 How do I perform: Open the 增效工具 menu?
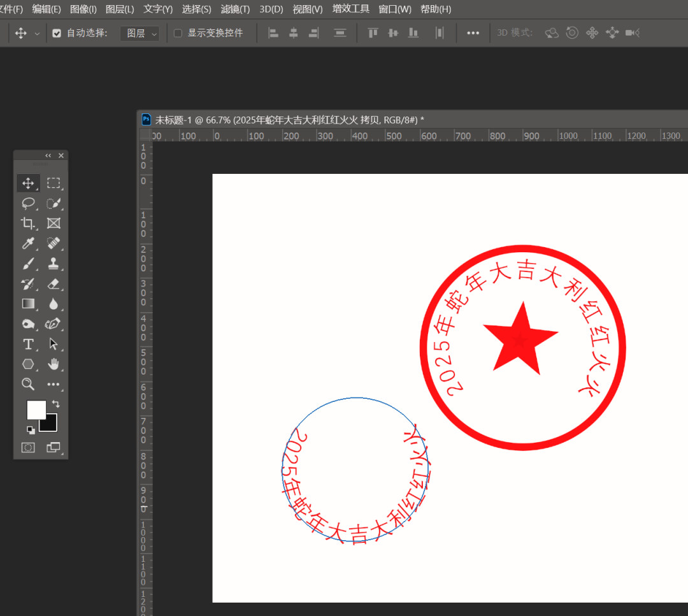pos(350,9)
